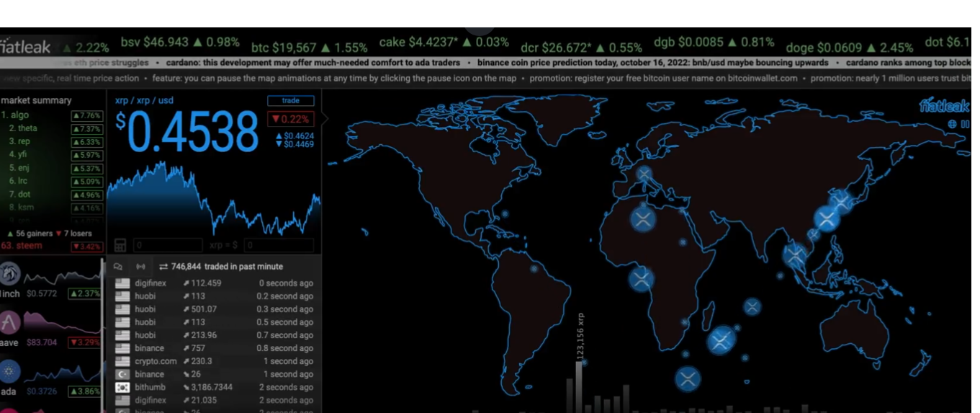This screenshot has width=980, height=413.
Task: Click the Trade button for xrp/usd
Action: pos(290,101)
